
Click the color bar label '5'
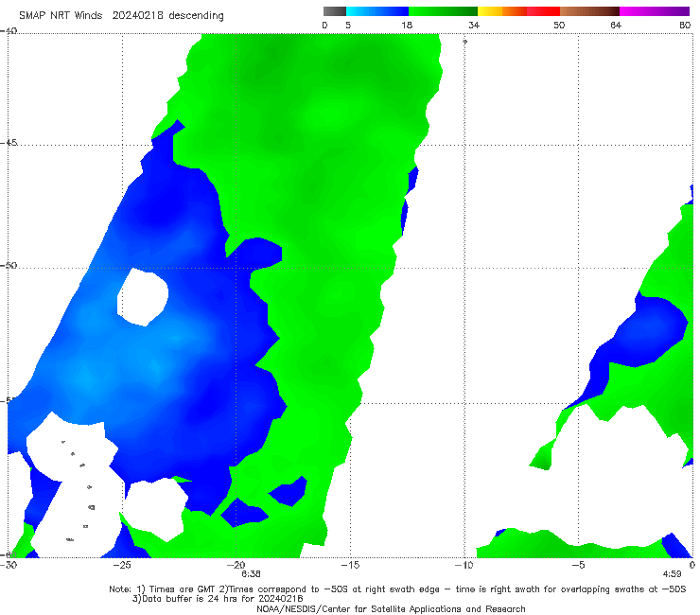click(x=348, y=26)
